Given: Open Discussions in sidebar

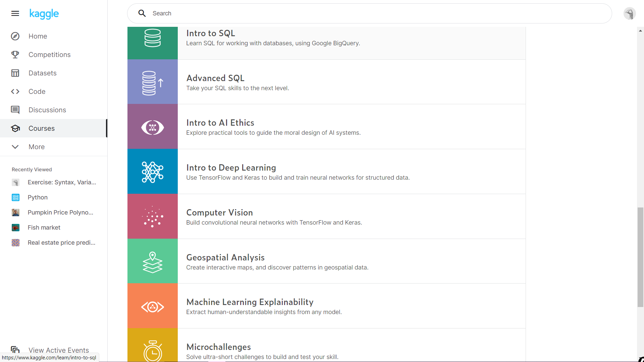Looking at the screenshot, I should (54, 110).
